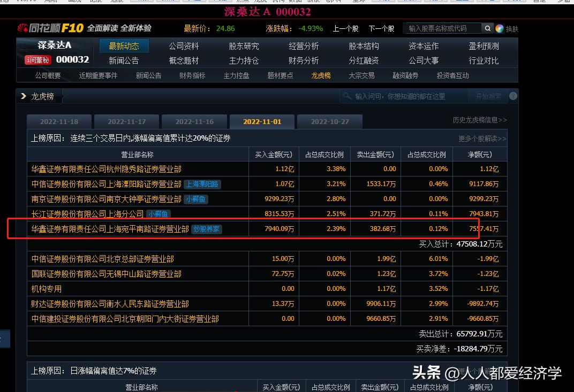Open 华鑫证券杭州隐秀路证券营业部 link
The height and width of the screenshot is (392, 574).
pyautogui.click(x=106, y=169)
